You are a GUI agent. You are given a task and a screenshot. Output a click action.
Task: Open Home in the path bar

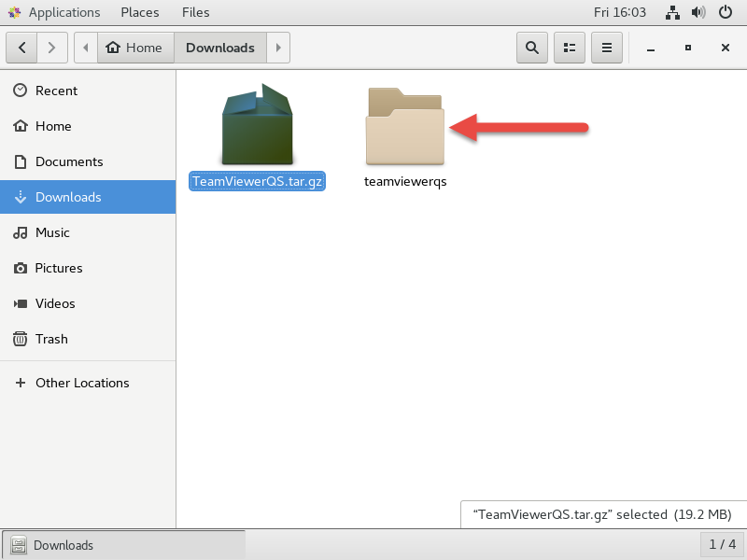coord(135,48)
